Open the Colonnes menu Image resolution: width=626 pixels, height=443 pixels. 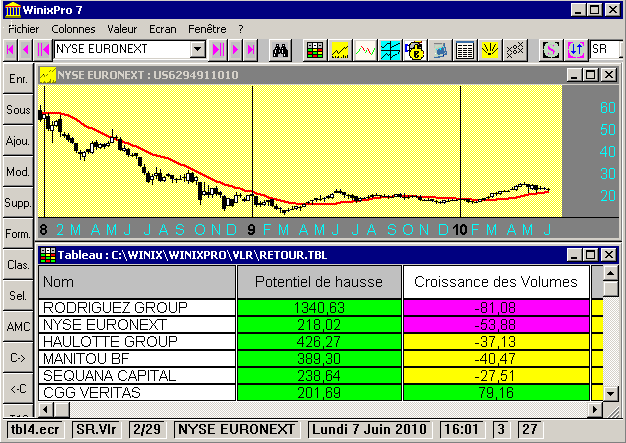(x=73, y=29)
